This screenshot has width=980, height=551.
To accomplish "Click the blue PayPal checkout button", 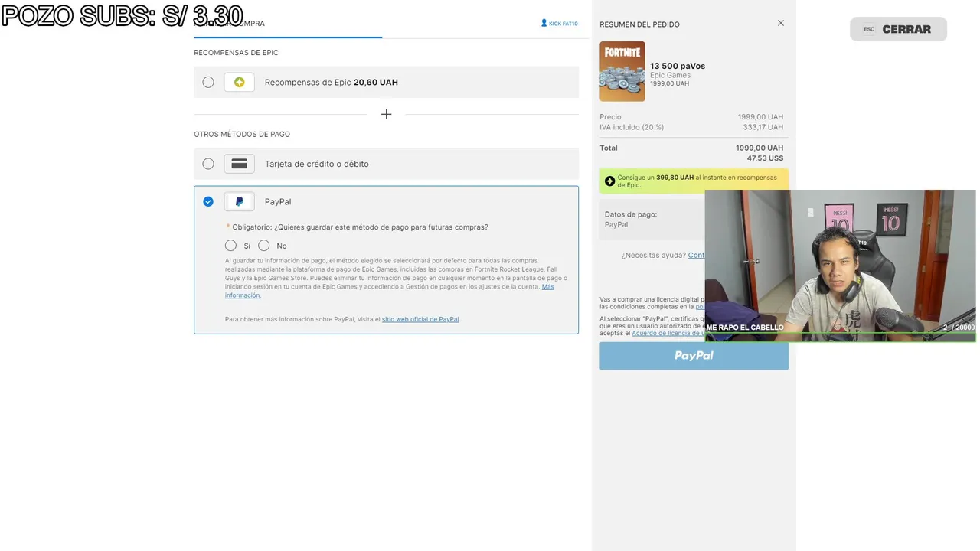I will pyautogui.click(x=694, y=355).
